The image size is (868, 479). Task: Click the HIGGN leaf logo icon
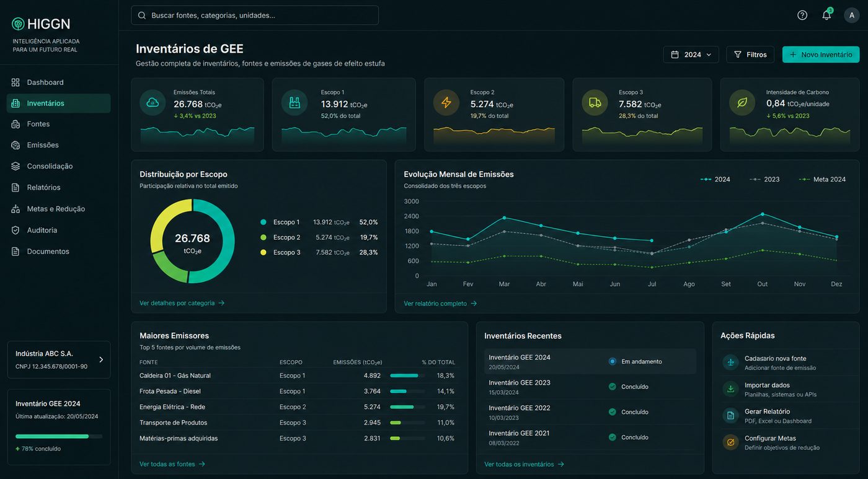point(19,24)
